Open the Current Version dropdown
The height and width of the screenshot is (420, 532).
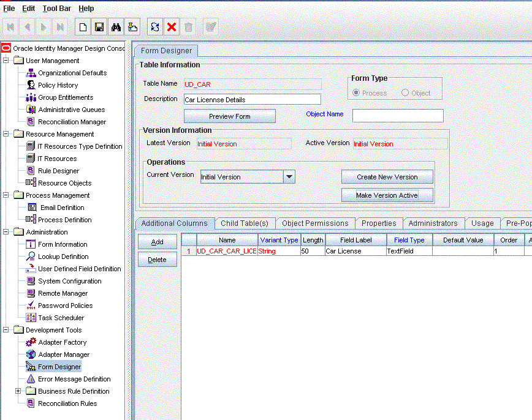[x=289, y=177]
